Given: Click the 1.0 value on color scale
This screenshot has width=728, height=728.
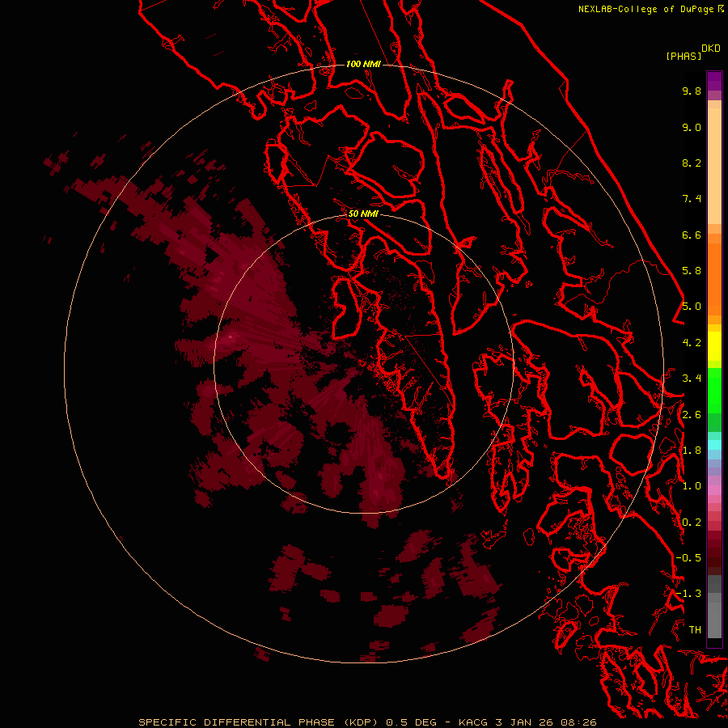Looking at the screenshot, I should [692, 486].
